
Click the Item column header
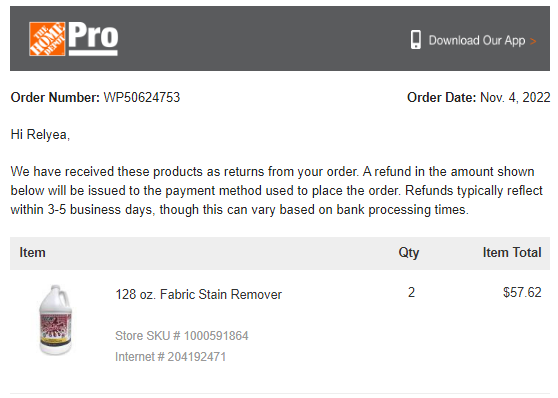[32, 252]
